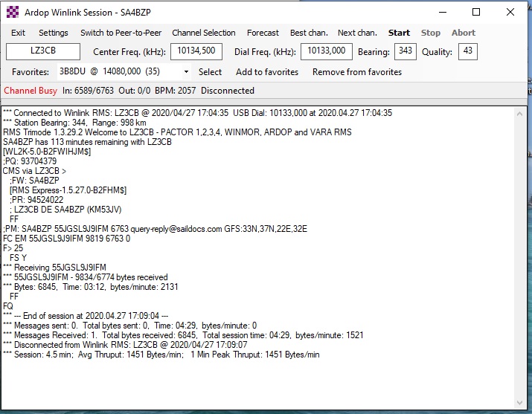The image size is (532, 414).
Task: Click log line '; LZ3CB DE SA4BZP (KM53JV)'
Action: tap(65, 210)
